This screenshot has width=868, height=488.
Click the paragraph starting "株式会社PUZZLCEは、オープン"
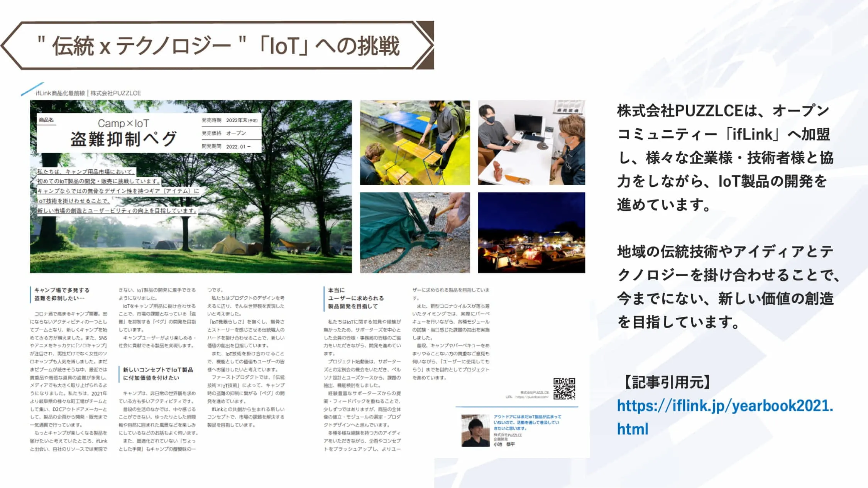point(725,157)
